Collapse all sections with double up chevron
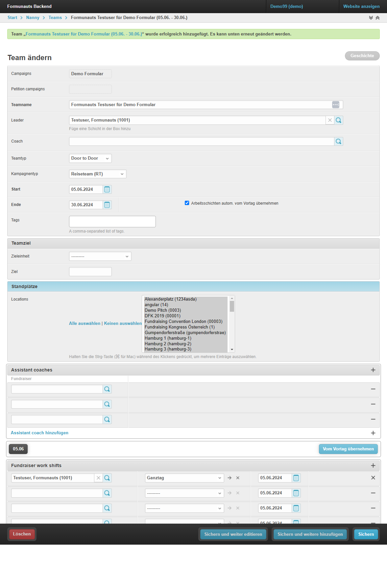 point(377,18)
